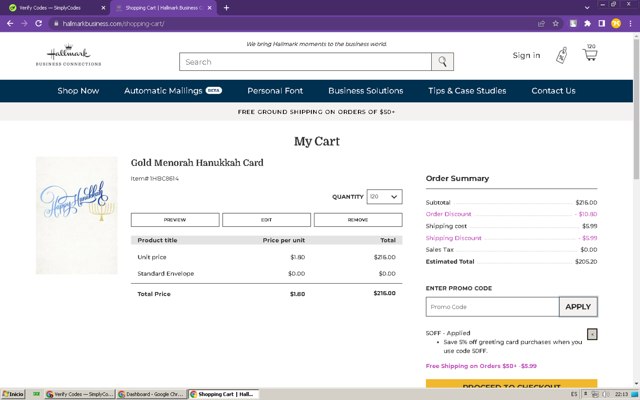The image size is (640, 400).
Task: Click the Hanukkah card thumbnail
Action: click(77, 216)
